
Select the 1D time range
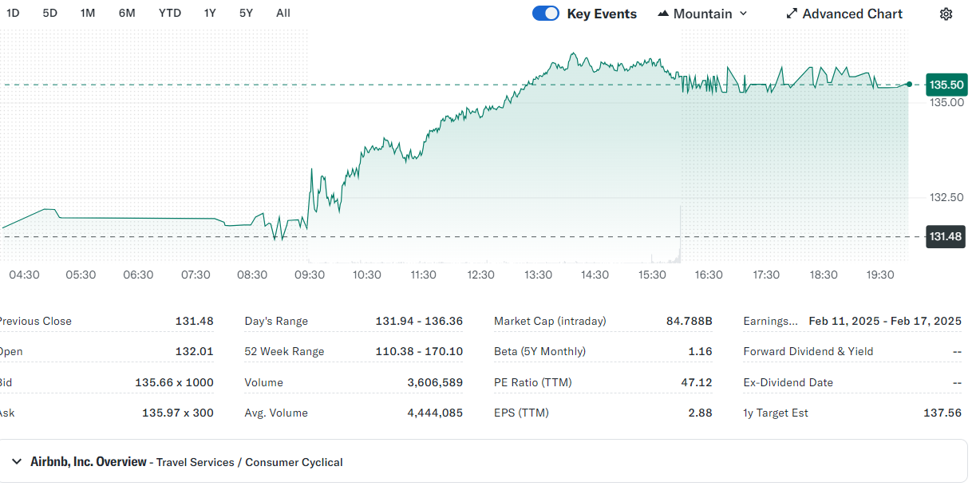point(13,13)
